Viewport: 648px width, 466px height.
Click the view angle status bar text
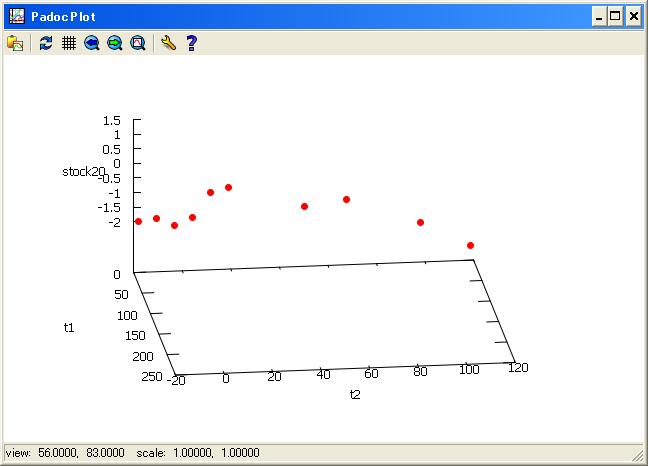pyautogui.click(x=65, y=453)
